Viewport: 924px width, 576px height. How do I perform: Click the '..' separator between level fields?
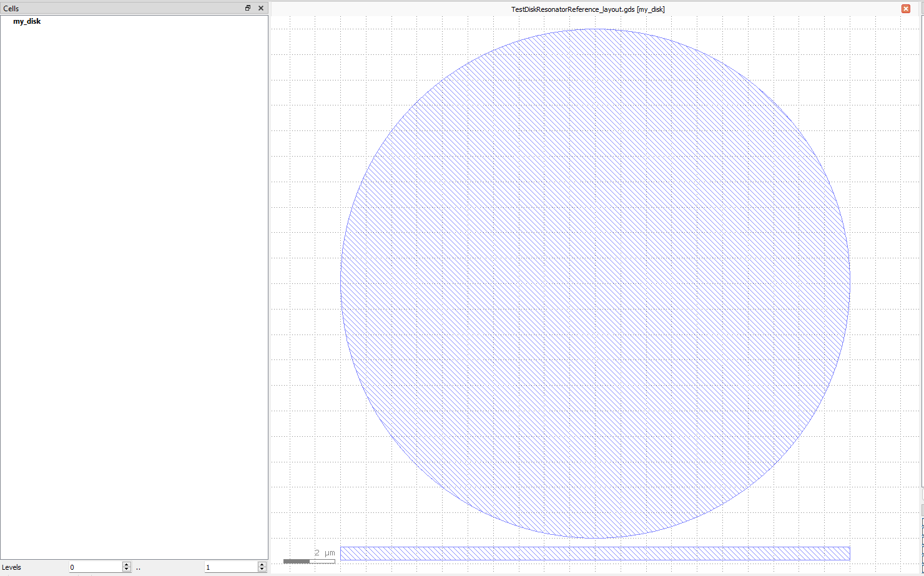click(138, 568)
